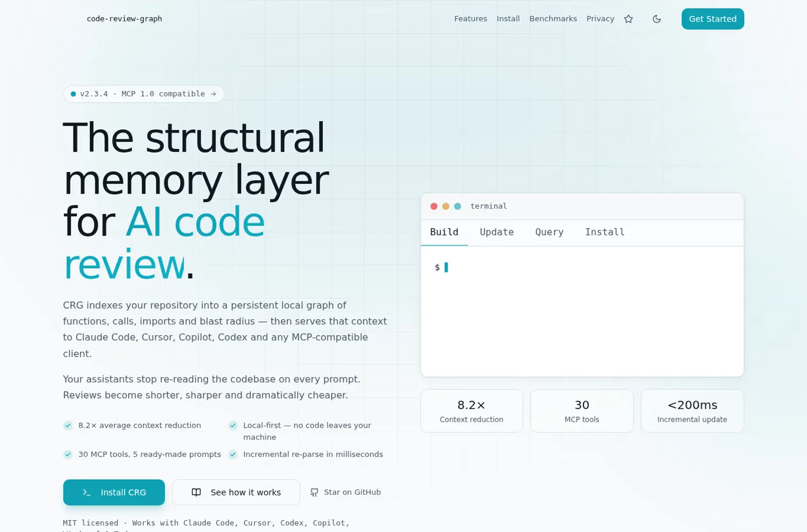Open the Features nav link
Screen dimensions: 807x532
click(470, 19)
